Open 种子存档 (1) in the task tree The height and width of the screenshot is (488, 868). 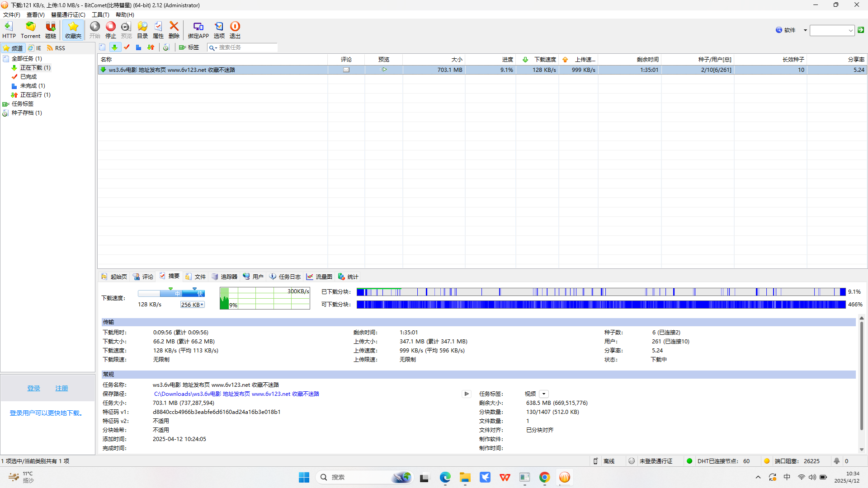pyautogui.click(x=27, y=113)
